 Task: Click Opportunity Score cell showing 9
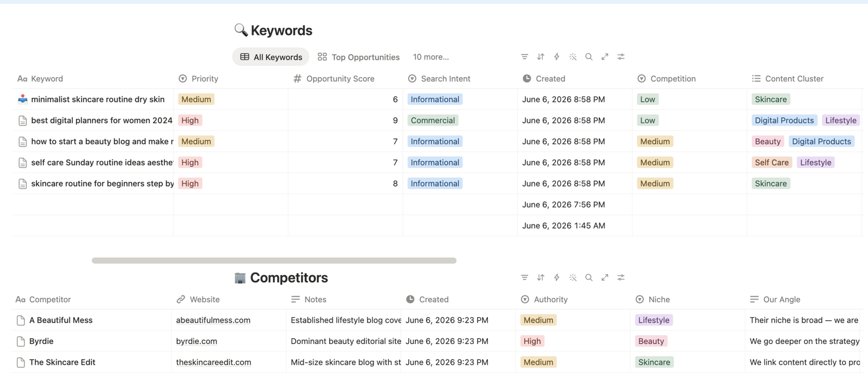(345, 120)
